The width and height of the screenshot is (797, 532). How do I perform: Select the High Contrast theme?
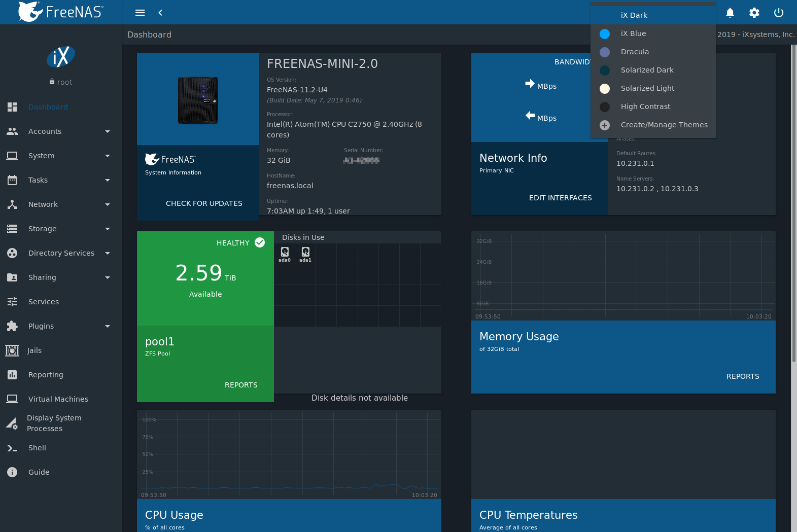(x=653, y=107)
